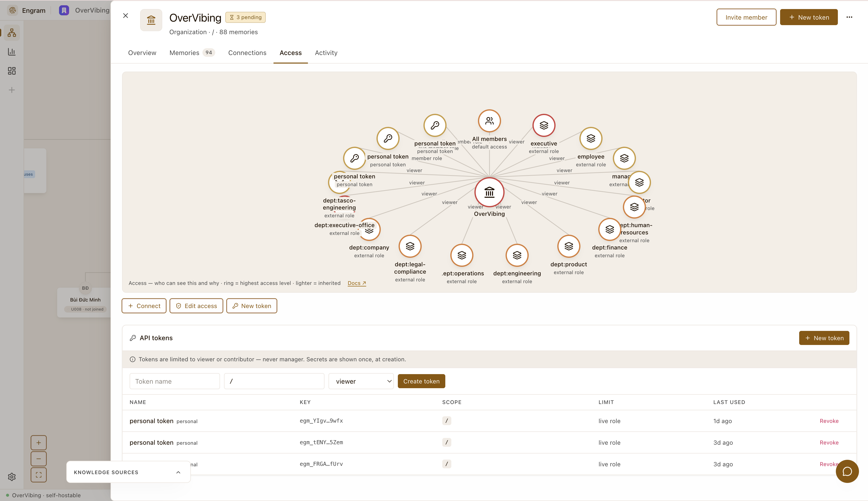Select the central OverVibing node in graph
The width and height of the screenshot is (868, 501).
tap(489, 192)
